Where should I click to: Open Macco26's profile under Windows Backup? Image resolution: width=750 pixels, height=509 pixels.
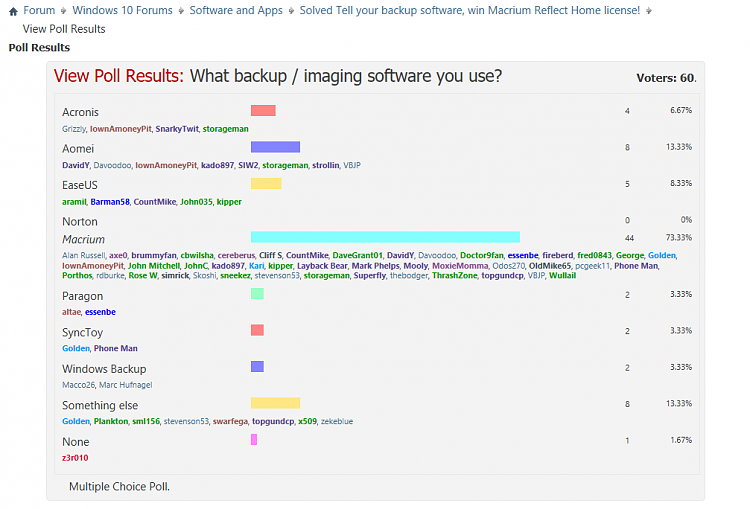point(78,385)
